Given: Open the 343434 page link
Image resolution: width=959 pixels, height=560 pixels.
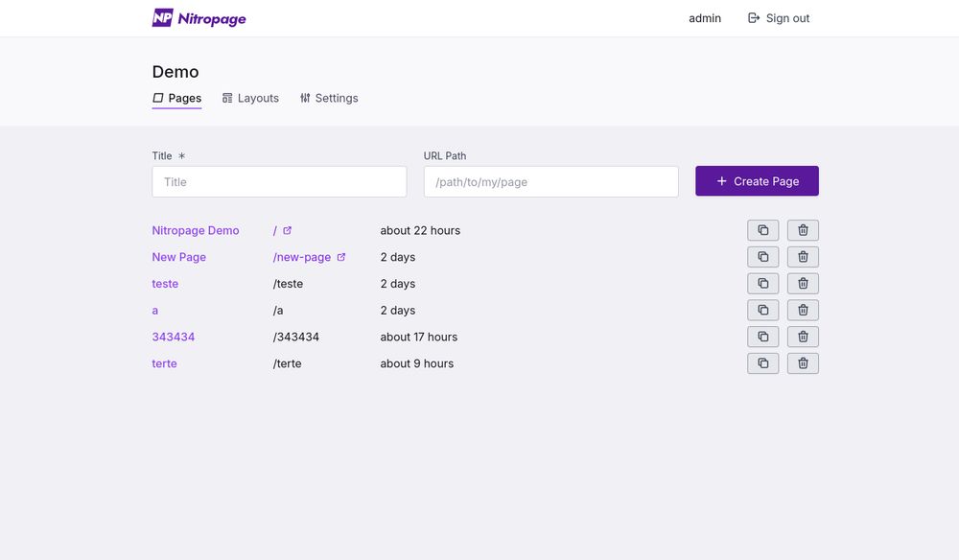Looking at the screenshot, I should coord(173,337).
